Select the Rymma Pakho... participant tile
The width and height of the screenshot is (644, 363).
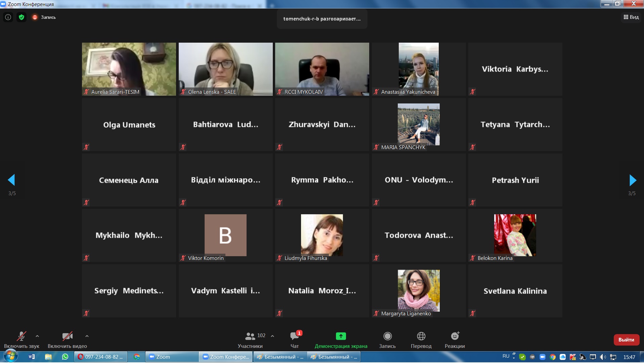(322, 180)
